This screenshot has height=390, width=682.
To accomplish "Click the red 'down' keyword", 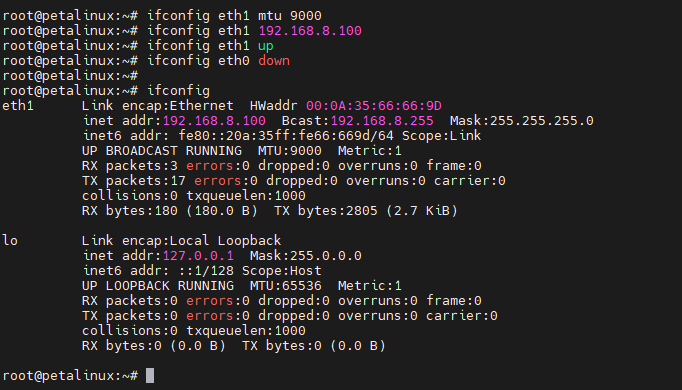I will click(274, 61).
